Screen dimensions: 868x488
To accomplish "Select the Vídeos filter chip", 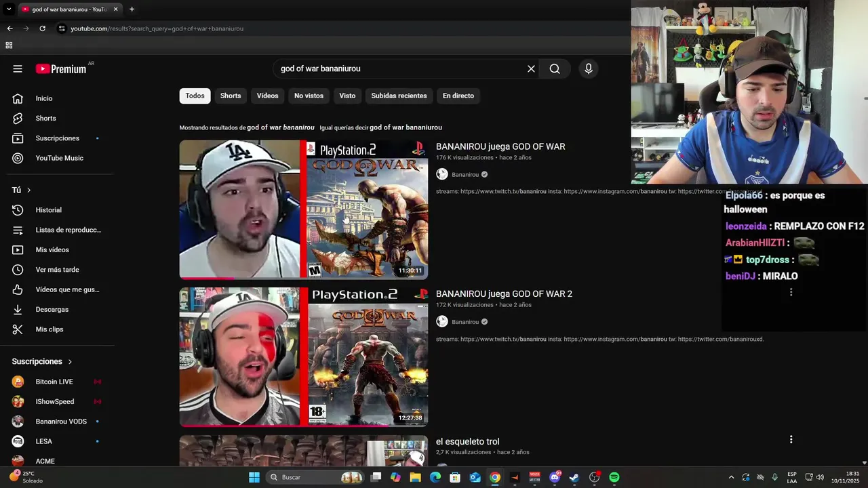I will (267, 96).
